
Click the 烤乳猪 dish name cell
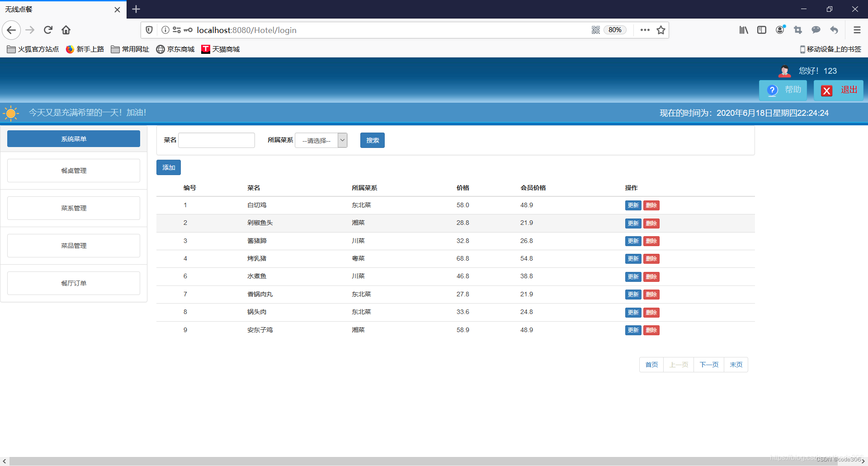coord(257,259)
